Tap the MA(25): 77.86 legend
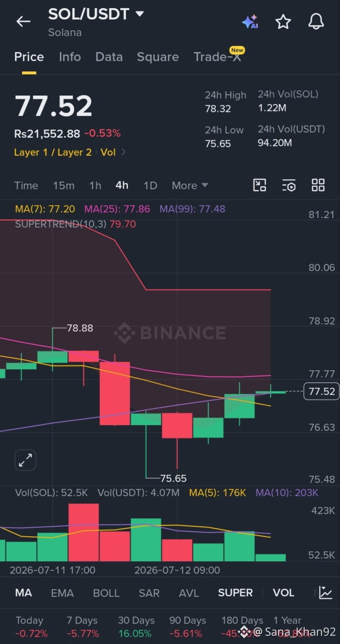 pyautogui.click(x=117, y=209)
